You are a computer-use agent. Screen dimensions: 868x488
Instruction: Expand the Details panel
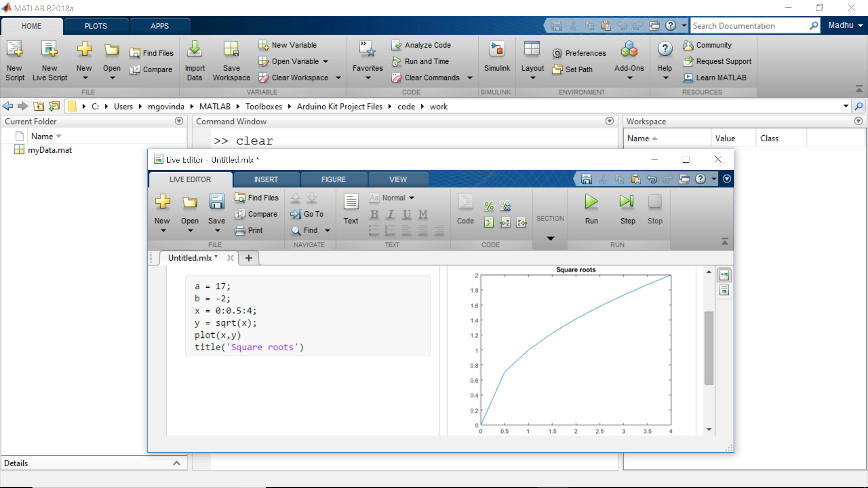[x=176, y=463]
